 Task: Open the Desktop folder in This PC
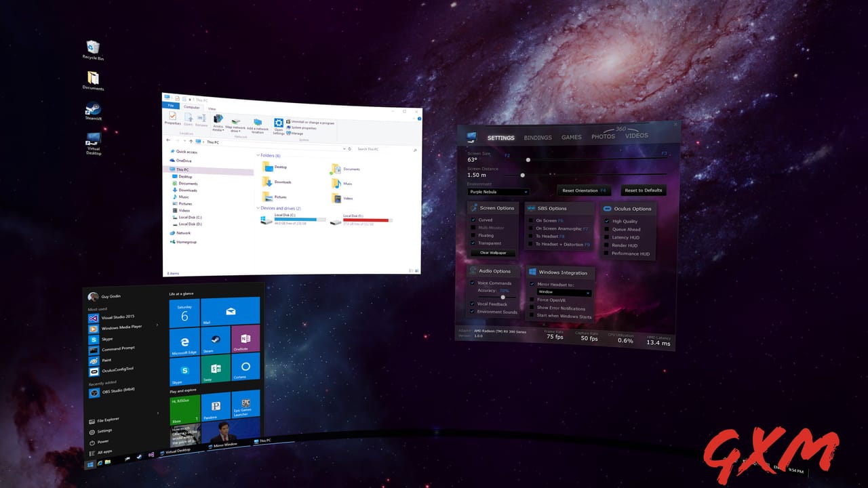(x=273, y=166)
